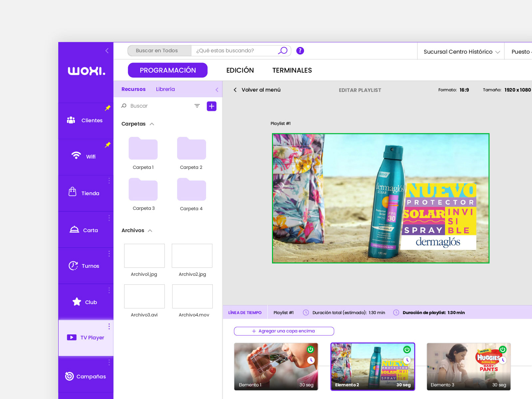The height and width of the screenshot is (399, 532).
Task: Click the 1920 x 1080 size value
Action: click(x=518, y=90)
